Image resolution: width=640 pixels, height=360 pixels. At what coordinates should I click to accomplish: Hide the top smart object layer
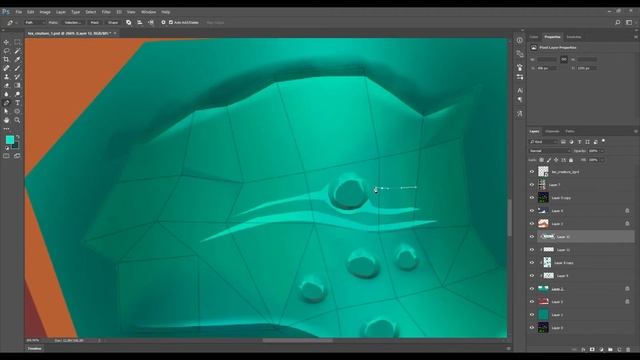pyautogui.click(x=532, y=172)
